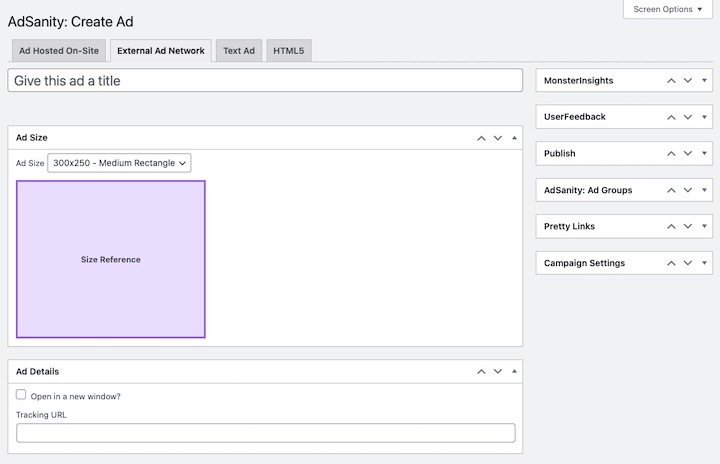Screen dimensions: 720x464
Task: Click into the Tracking URL field
Action: pyautogui.click(x=266, y=433)
